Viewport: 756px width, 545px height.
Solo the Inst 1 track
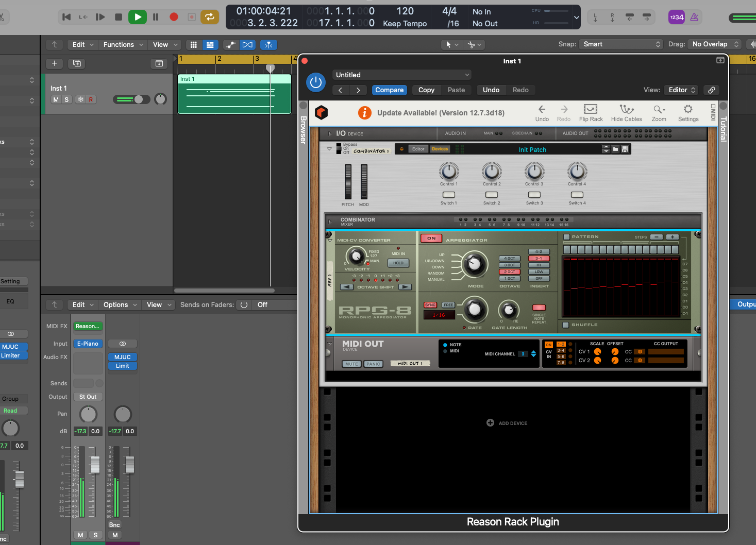click(x=66, y=100)
